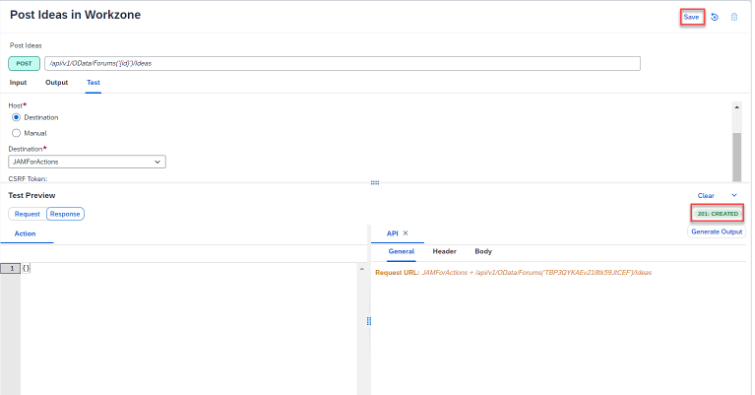
Task: Select the Test tab
Action: 93,82
